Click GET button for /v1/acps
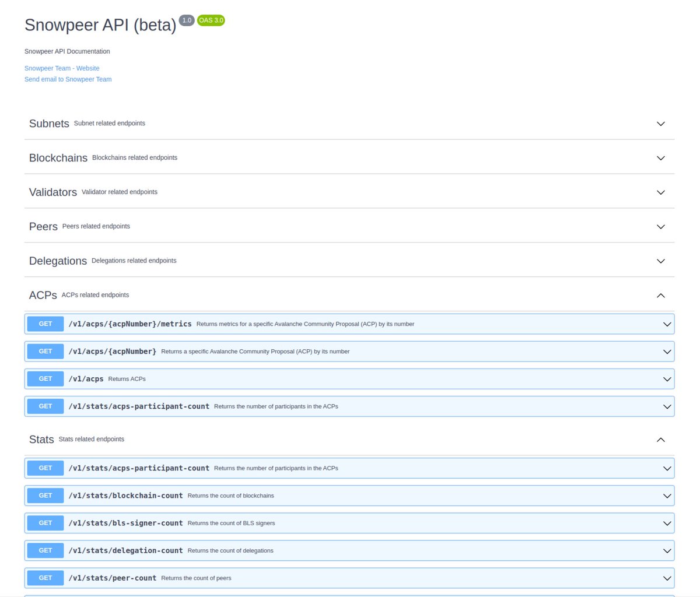 coord(45,378)
